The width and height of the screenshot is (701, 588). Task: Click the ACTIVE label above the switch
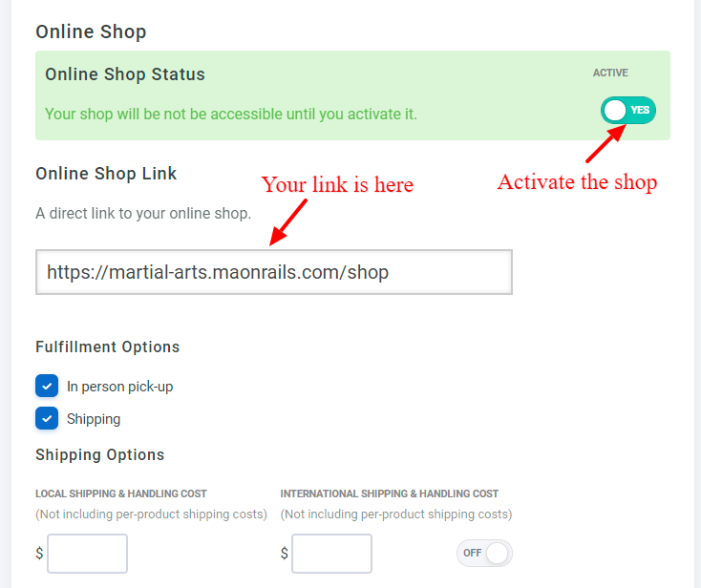(x=610, y=73)
